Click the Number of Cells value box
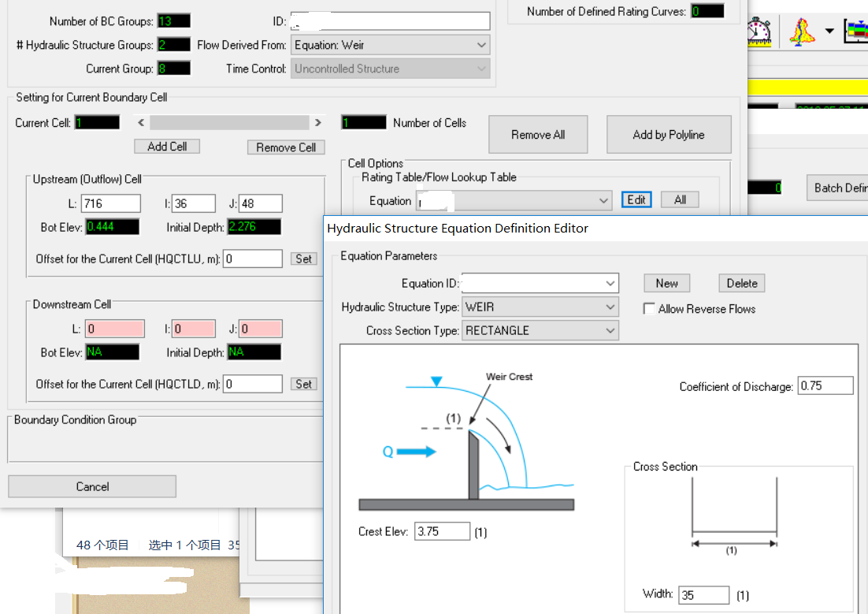 [x=364, y=122]
